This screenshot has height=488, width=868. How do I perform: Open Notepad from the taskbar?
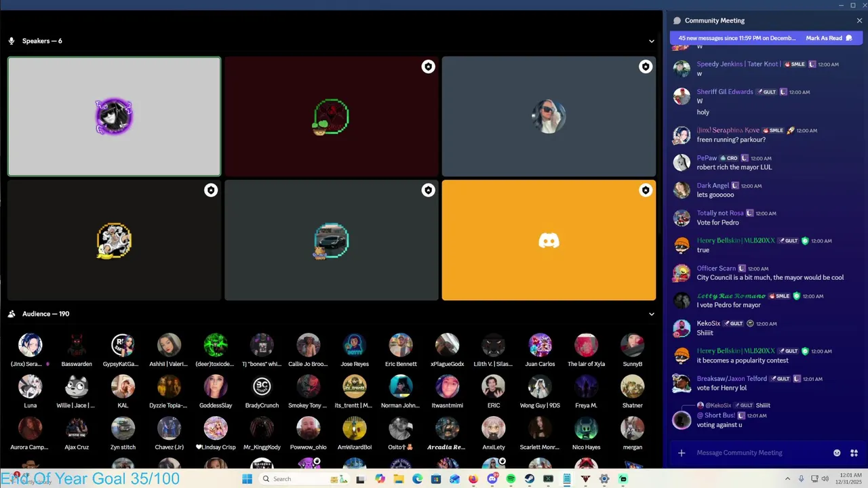click(x=567, y=479)
